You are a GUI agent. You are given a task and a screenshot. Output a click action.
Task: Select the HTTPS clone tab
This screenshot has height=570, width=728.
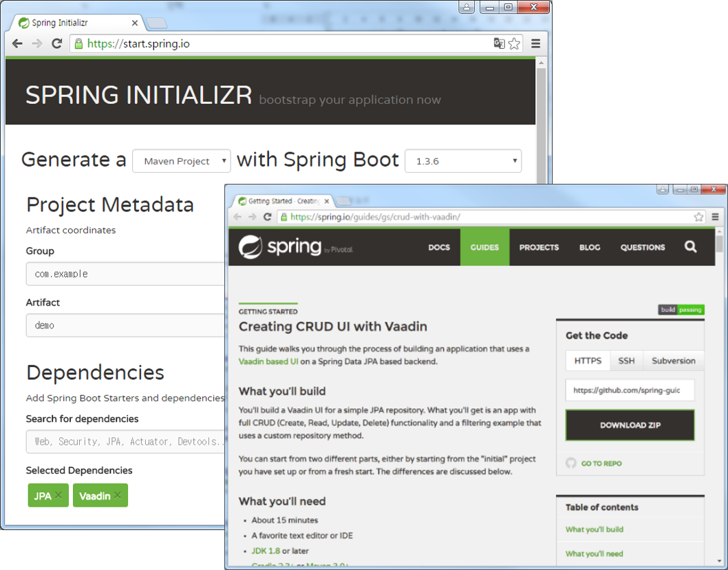(588, 361)
